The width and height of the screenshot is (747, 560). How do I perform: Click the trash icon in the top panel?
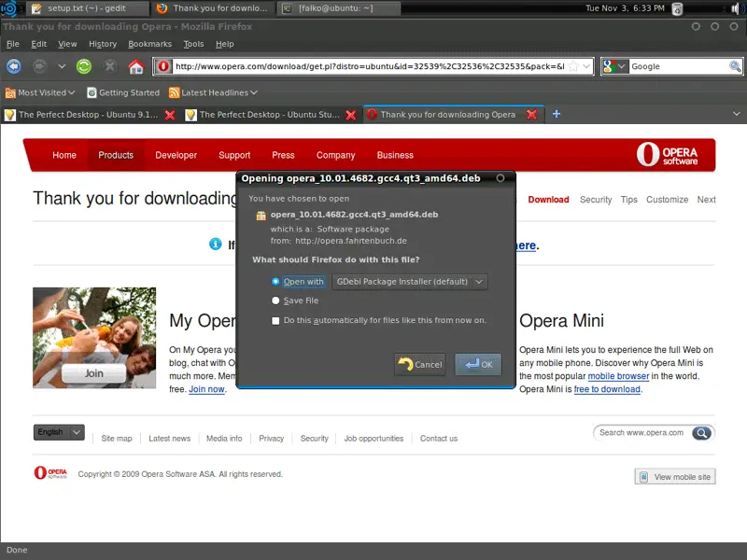(677, 8)
